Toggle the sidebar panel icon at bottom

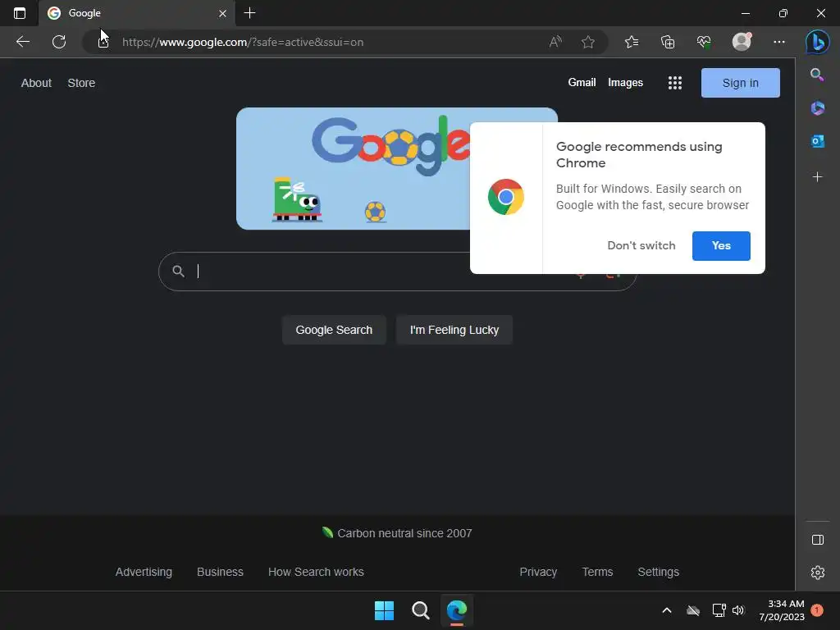click(818, 540)
